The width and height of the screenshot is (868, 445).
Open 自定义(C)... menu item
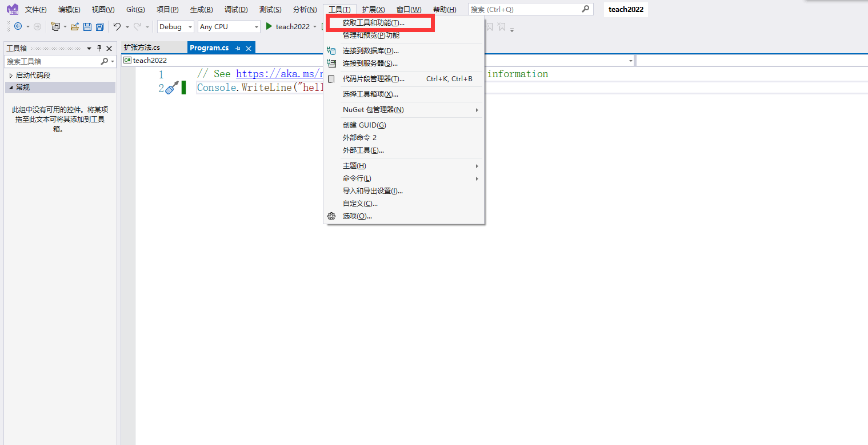[x=404, y=204]
